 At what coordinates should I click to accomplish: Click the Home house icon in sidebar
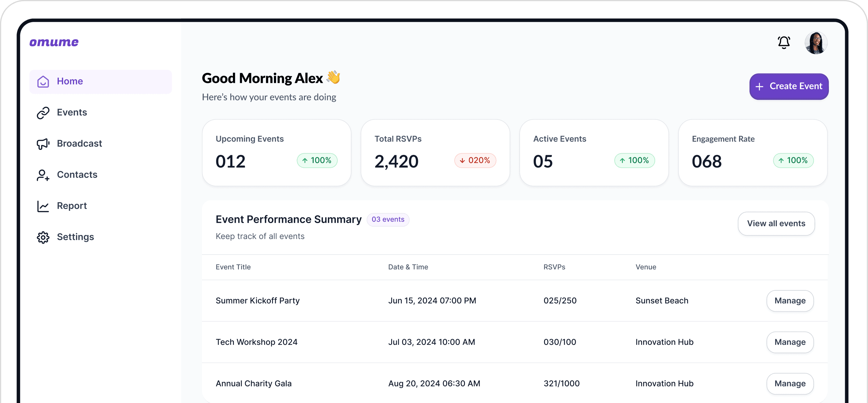click(43, 82)
